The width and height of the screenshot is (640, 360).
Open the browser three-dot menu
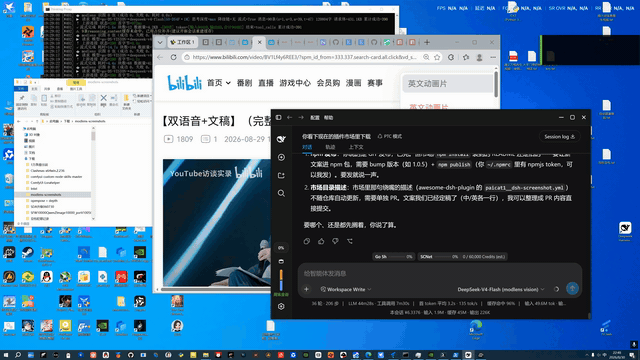[493, 58]
